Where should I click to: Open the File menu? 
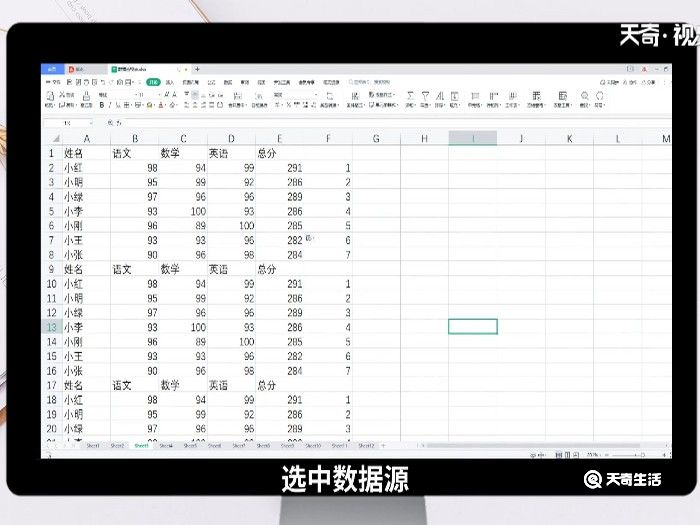click(x=53, y=82)
